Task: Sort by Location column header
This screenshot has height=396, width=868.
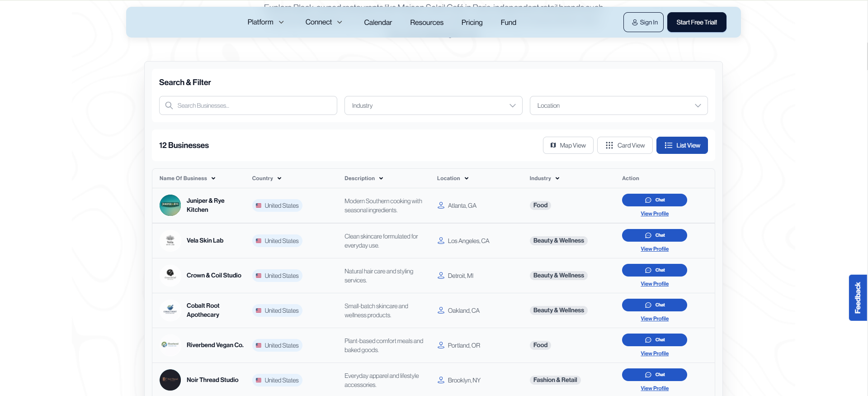Action: coord(453,178)
